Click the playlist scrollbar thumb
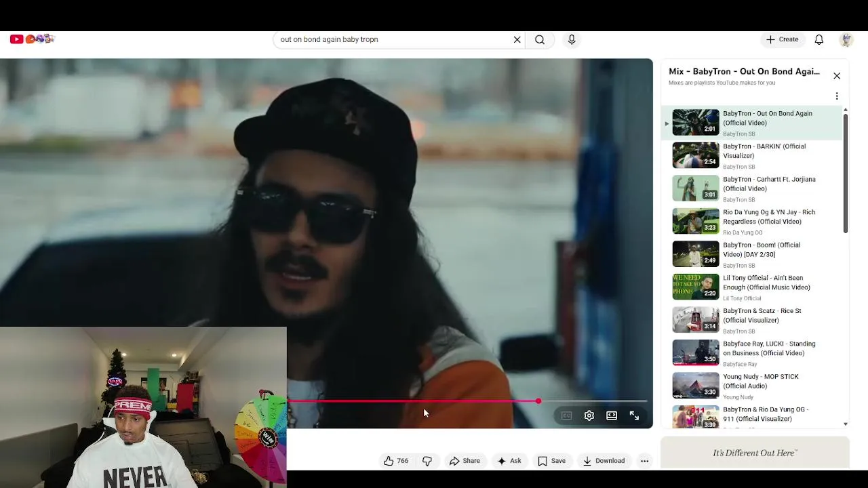This screenshot has width=868, height=488. 846,174
